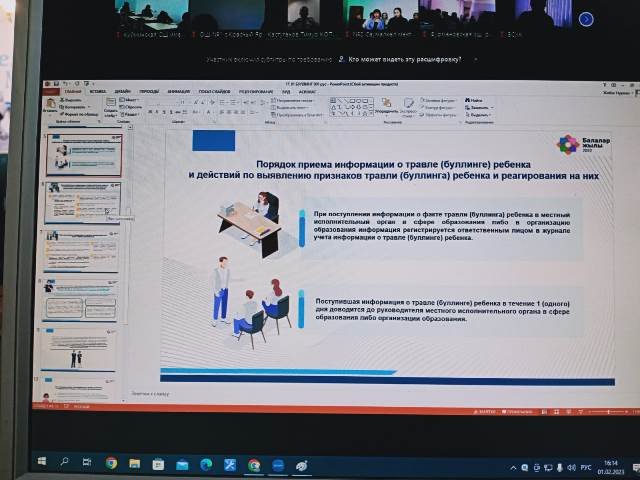Click the Save icon in quick access toolbar

[x=56, y=84]
